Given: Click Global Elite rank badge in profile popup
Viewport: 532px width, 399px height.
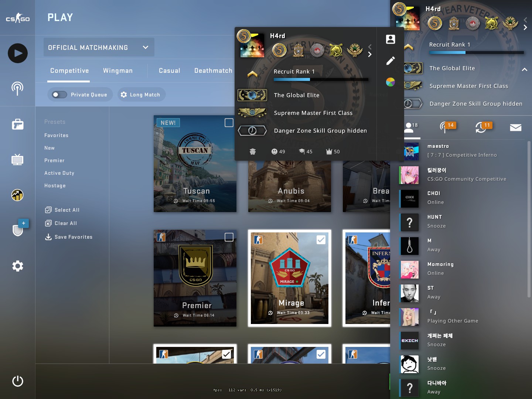Looking at the screenshot, I should point(252,95).
